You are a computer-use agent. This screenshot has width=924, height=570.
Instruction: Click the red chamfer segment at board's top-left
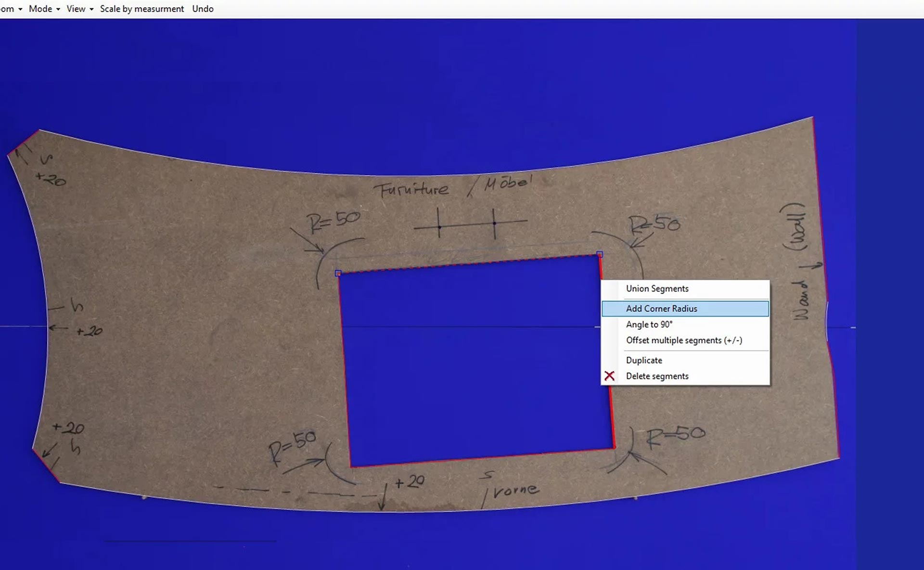coord(23,142)
